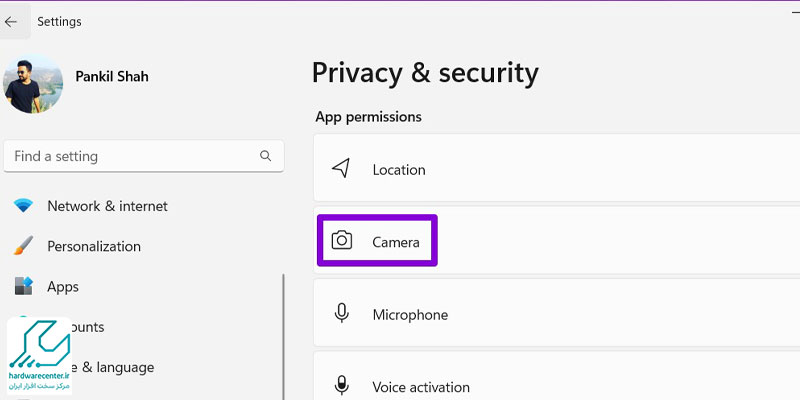Focus the Find a setting search field
This screenshot has width=800, height=400.
pos(143,156)
